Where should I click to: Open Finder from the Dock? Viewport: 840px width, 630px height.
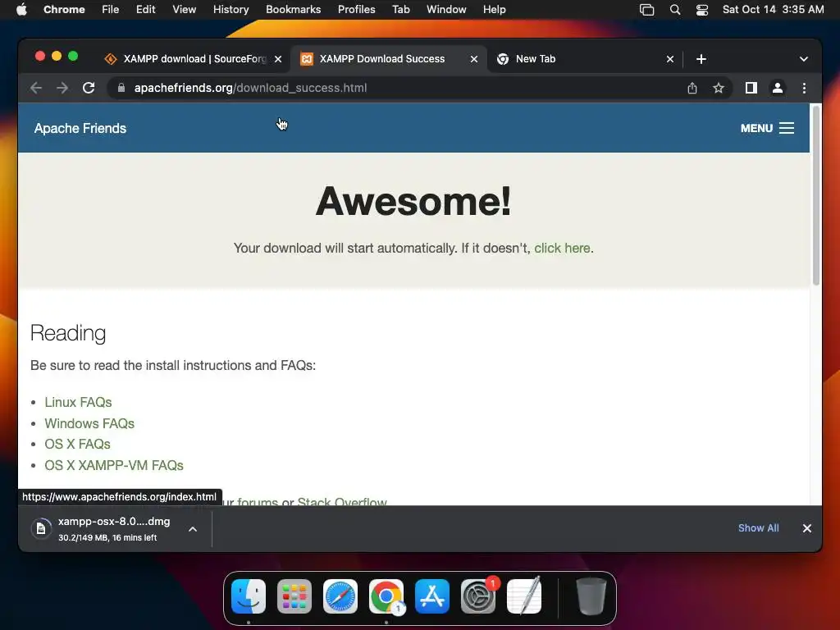[249, 596]
